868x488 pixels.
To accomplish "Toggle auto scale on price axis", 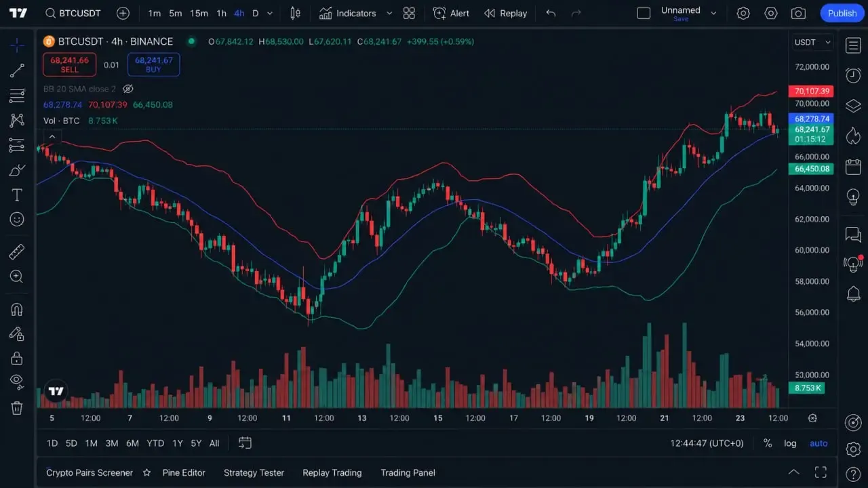I will click(x=818, y=443).
